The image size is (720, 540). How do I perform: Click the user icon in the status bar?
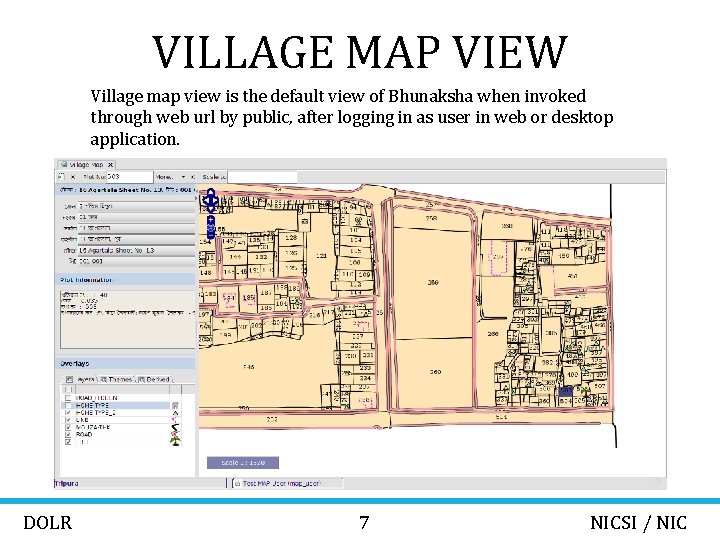click(x=237, y=483)
